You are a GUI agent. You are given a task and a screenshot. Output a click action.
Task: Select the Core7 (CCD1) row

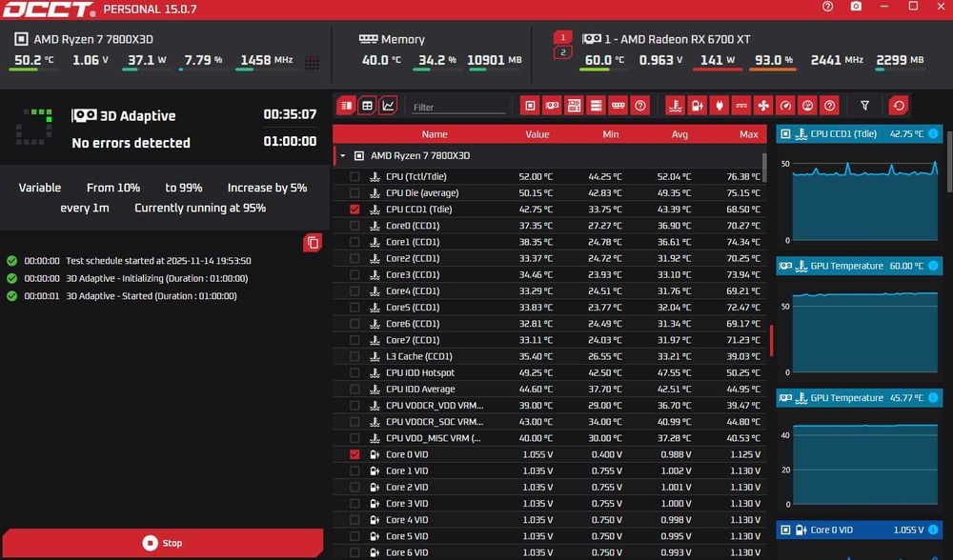(550, 340)
